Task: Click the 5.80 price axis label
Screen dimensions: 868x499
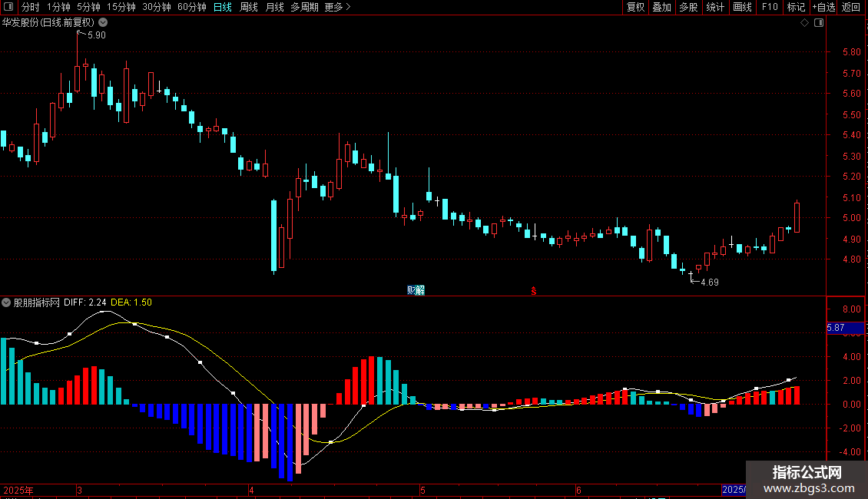Action: pyautogui.click(x=851, y=52)
